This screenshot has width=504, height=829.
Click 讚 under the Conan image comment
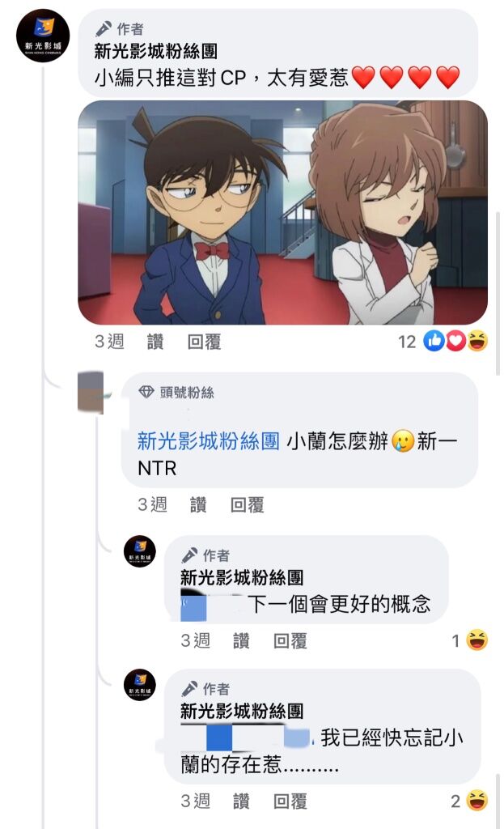tap(155, 342)
